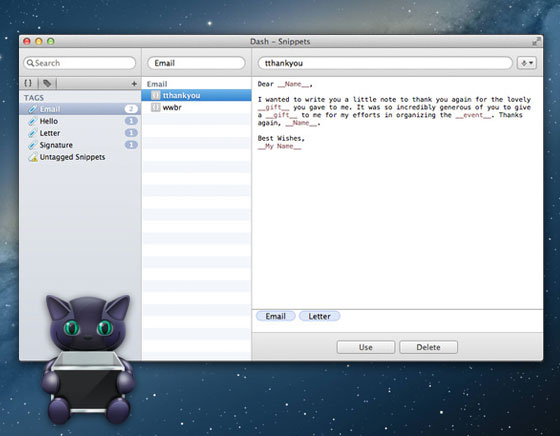Click the 'Dear' greeting line
The width and height of the screenshot is (560, 436).
pyautogui.click(x=285, y=84)
